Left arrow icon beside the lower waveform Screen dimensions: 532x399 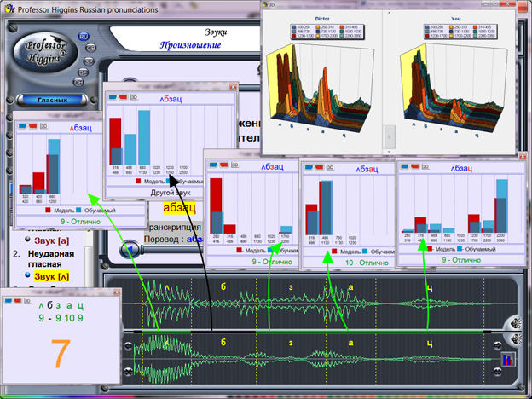128,346
